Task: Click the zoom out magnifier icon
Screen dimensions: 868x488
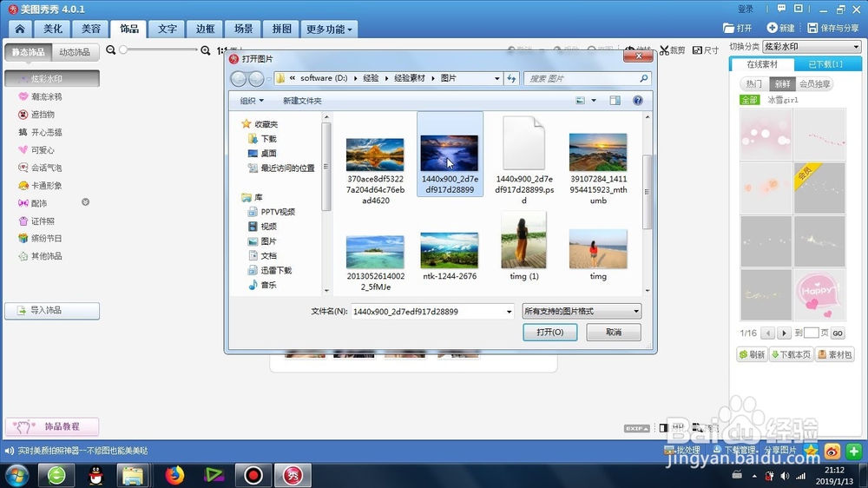Action: click(111, 49)
